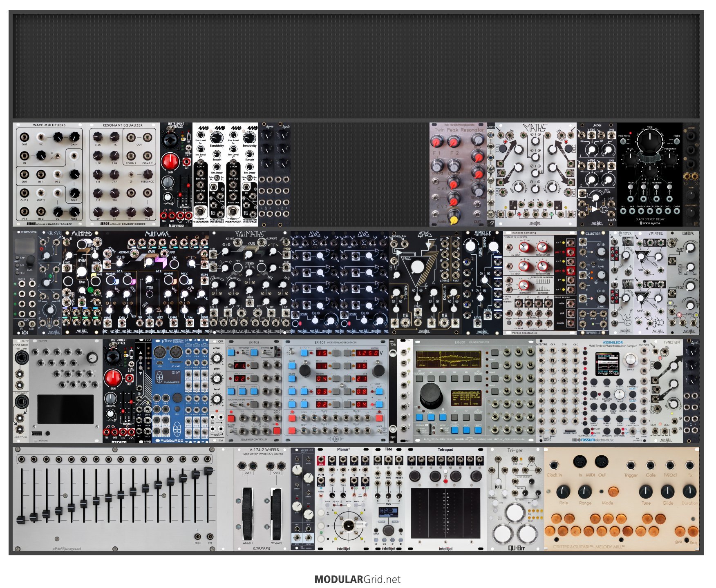The image size is (716, 588).
Task: Select the Verbos Random Sampling module
Action: click(540, 283)
